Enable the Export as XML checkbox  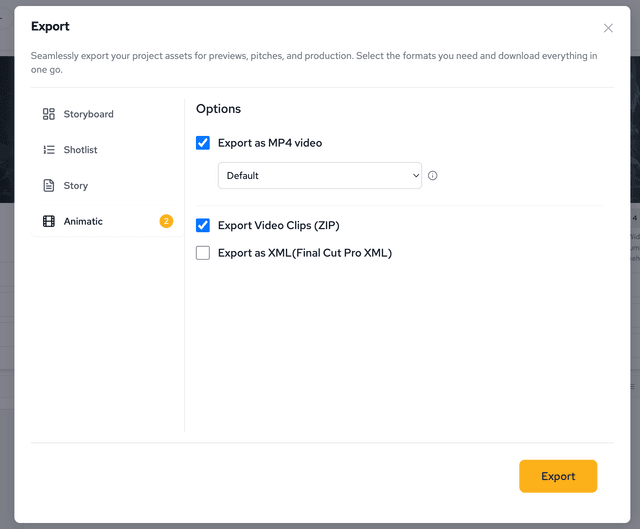(x=203, y=253)
